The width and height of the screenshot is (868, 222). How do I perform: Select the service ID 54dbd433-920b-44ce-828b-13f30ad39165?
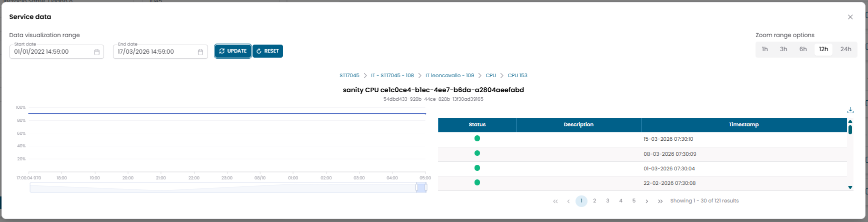tap(433, 99)
